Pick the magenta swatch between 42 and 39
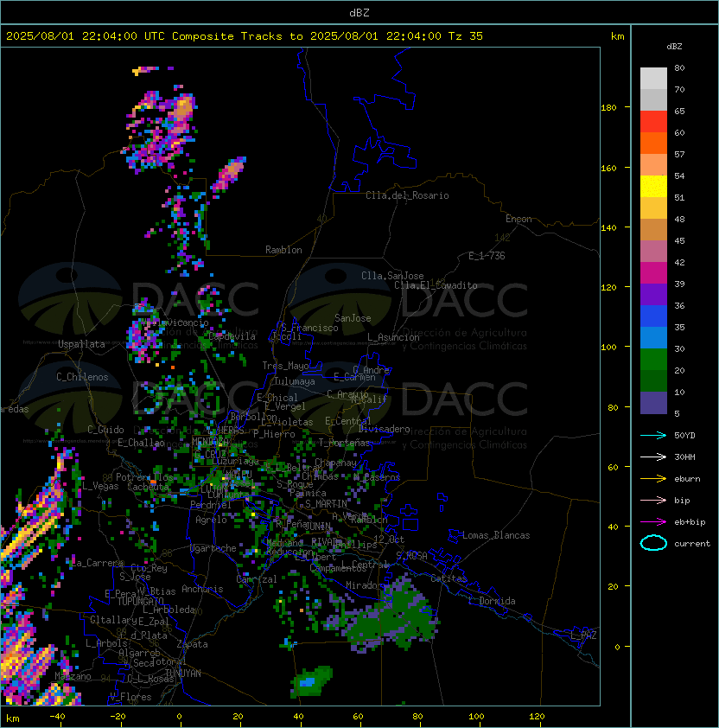Viewport: 719px width, 728px height. click(x=653, y=273)
